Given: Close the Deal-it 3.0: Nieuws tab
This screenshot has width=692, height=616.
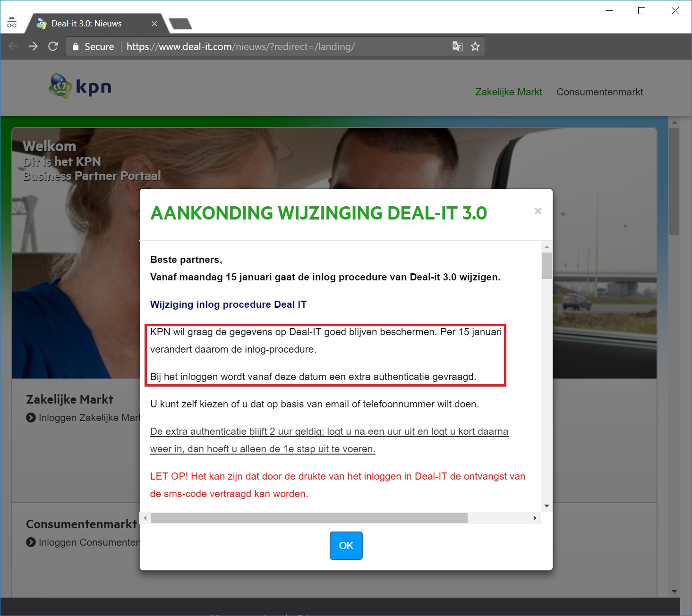Looking at the screenshot, I should pos(154,24).
